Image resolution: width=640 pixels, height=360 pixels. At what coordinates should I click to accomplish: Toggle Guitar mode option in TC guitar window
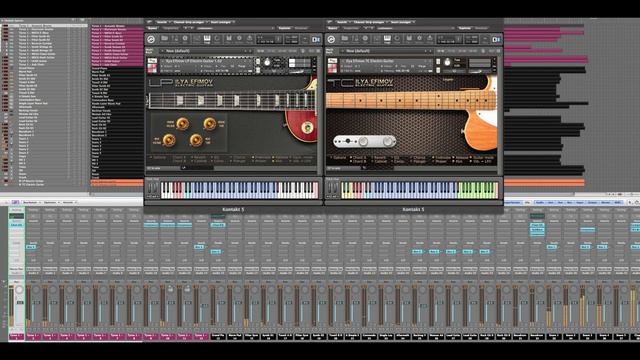pyautogui.click(x=482, y=158)
